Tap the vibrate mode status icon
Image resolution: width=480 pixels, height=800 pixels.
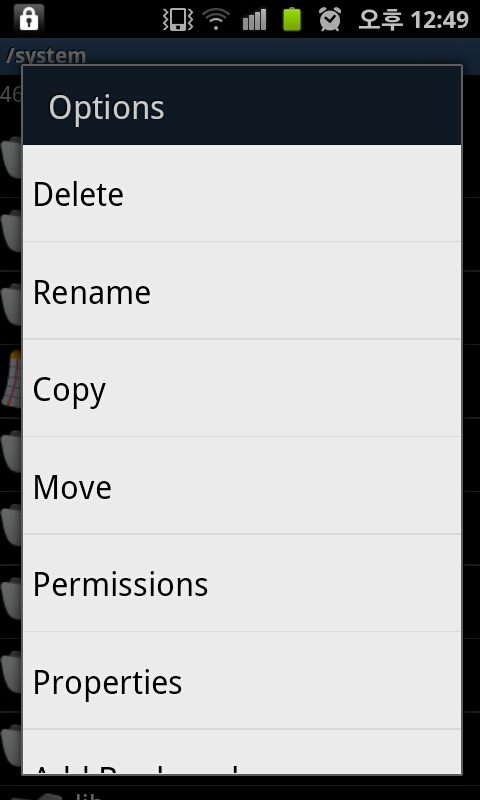pyautogui.click(x=178, y=19)
